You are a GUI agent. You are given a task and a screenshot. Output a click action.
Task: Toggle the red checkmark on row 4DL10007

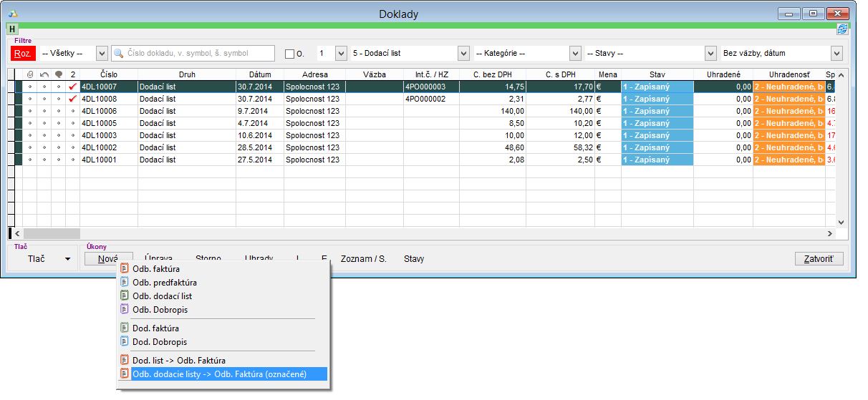[72, 87]
